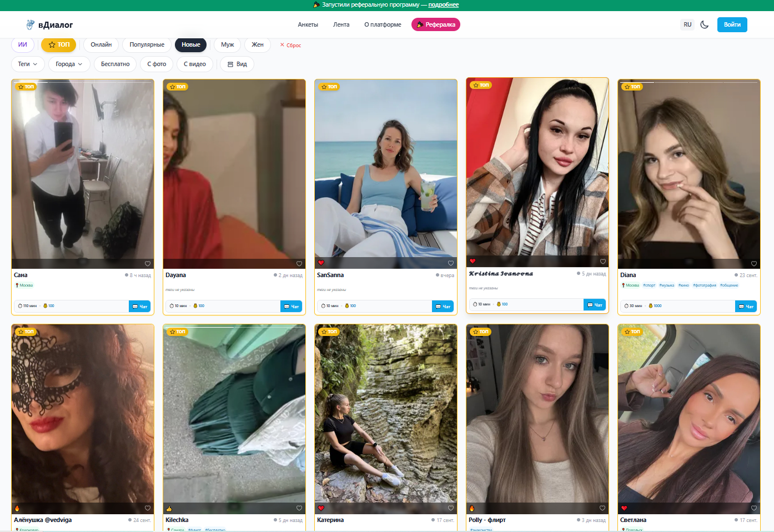This screenshot has height=532, width=774.
Task: Click the вДиалог logo icon
Action: click(31, 24)
